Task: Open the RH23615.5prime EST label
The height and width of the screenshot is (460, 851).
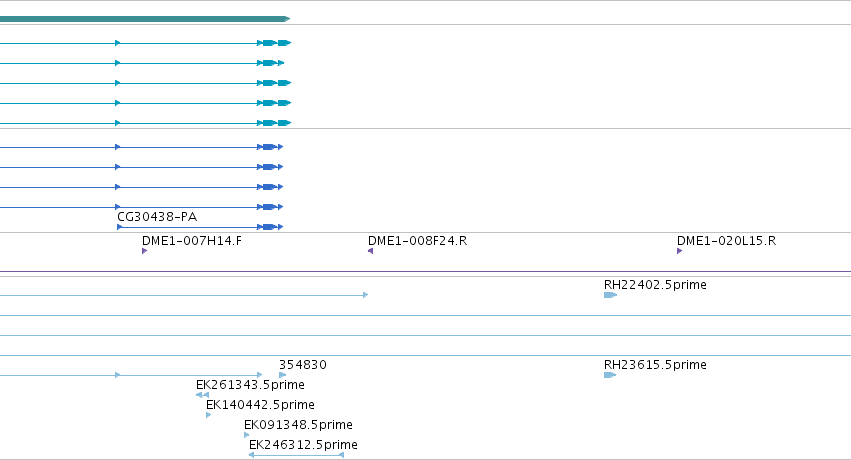Action: (655, 365)
